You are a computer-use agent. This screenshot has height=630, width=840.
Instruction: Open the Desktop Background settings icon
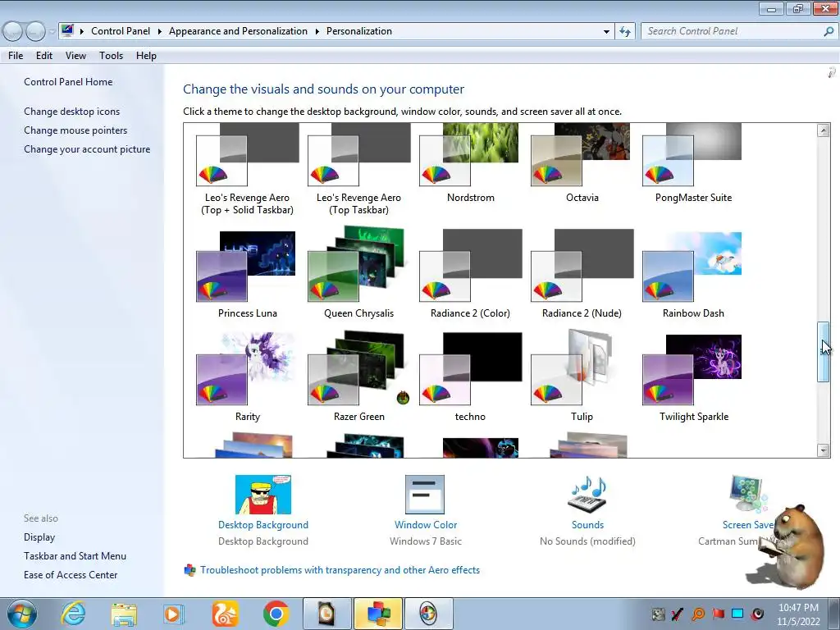[263, 495]
